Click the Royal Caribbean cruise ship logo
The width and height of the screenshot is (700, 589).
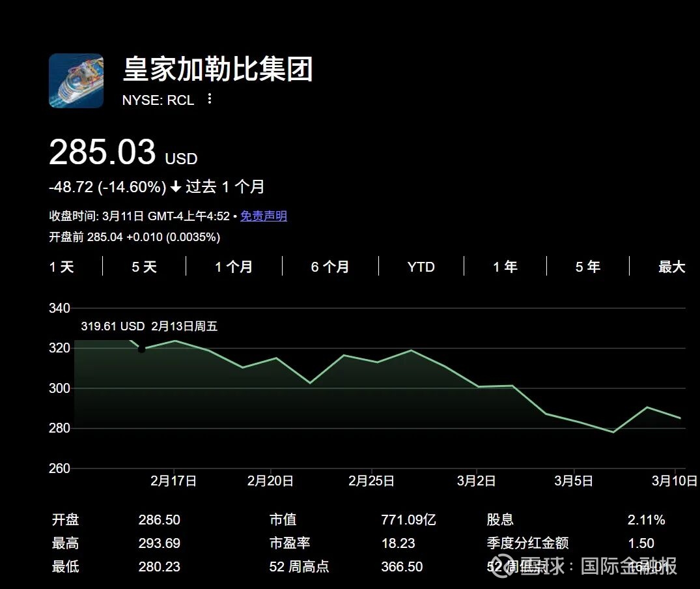[76, 81]
